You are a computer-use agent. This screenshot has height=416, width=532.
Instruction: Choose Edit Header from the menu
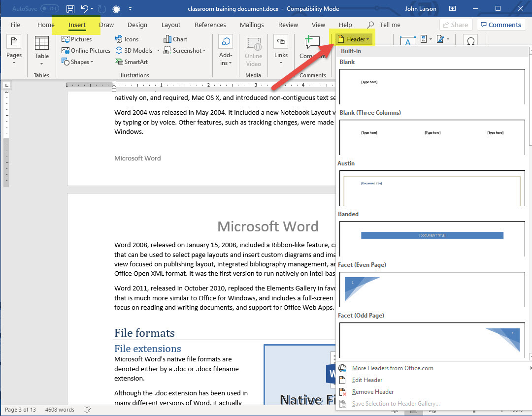coord(367,380)
